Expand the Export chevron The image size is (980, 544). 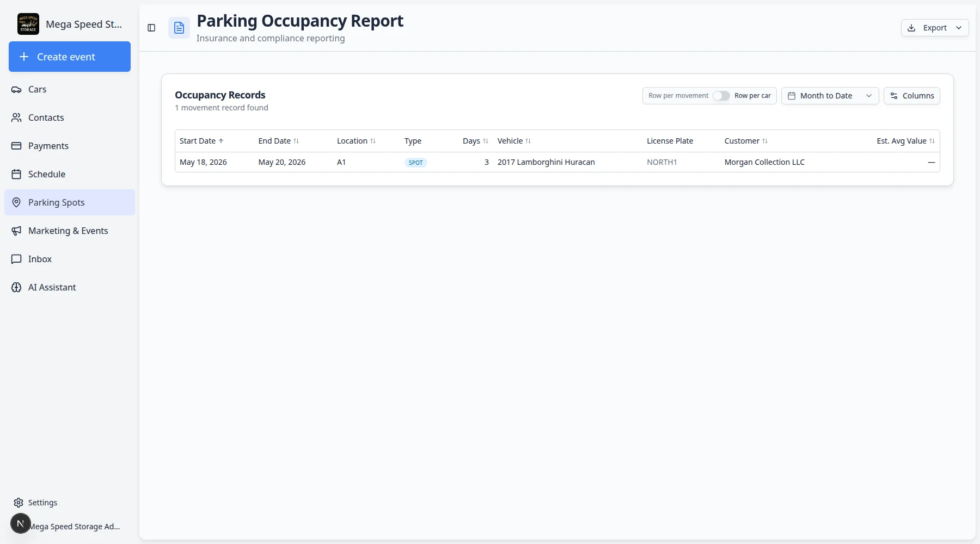tap(959, 28)
